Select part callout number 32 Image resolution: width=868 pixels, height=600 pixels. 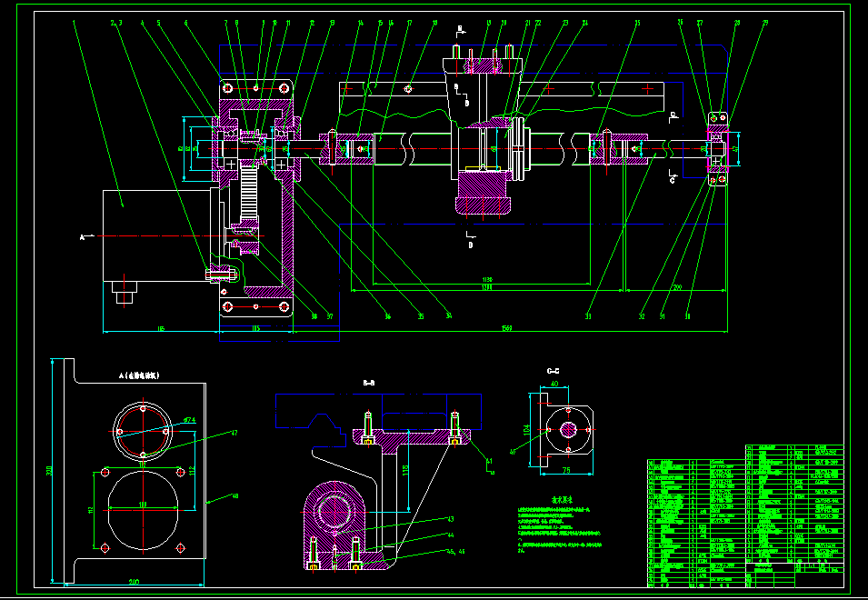642,316
